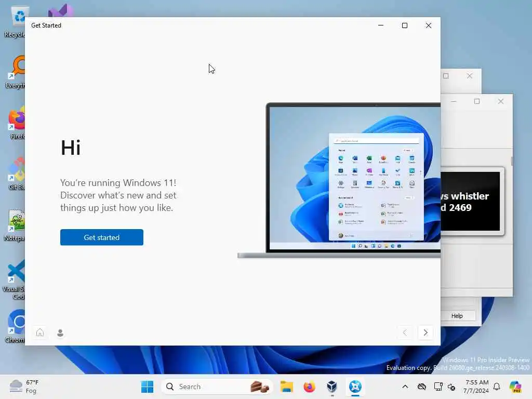Open File Explorer from the taskbar

286,387
